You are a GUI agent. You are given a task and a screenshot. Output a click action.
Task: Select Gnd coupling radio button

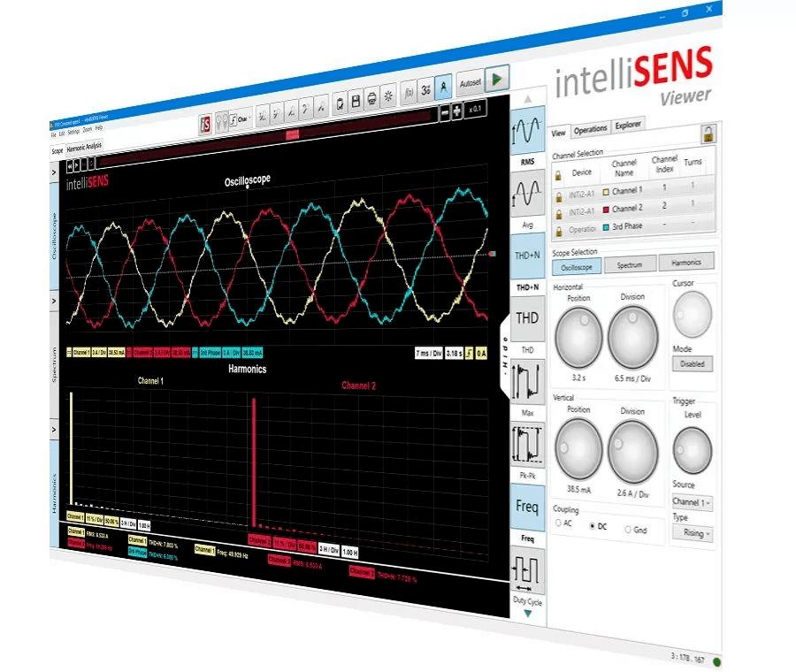click(x=629, y=529)
